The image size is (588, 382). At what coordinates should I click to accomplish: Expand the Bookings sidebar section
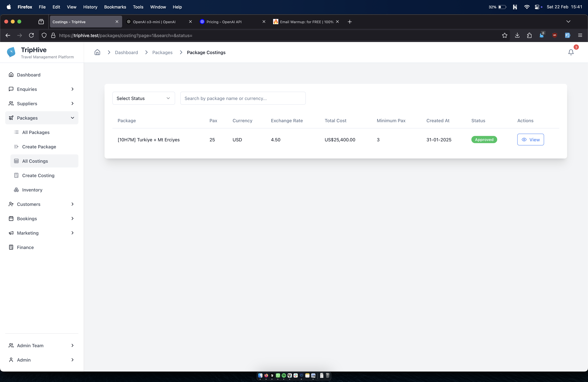click(72, 218)
